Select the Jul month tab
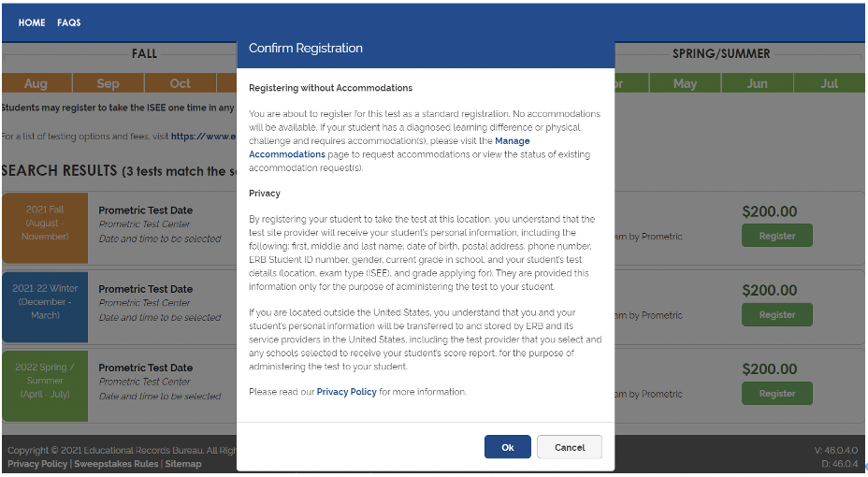868x477 pixels. pyautogui.click(x=829, y=83)
